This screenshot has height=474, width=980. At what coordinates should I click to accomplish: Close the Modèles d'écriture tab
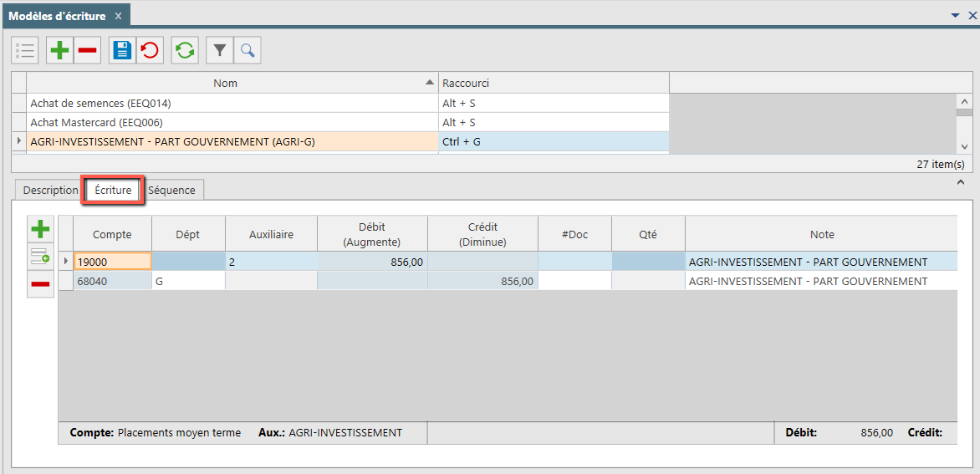118,16
